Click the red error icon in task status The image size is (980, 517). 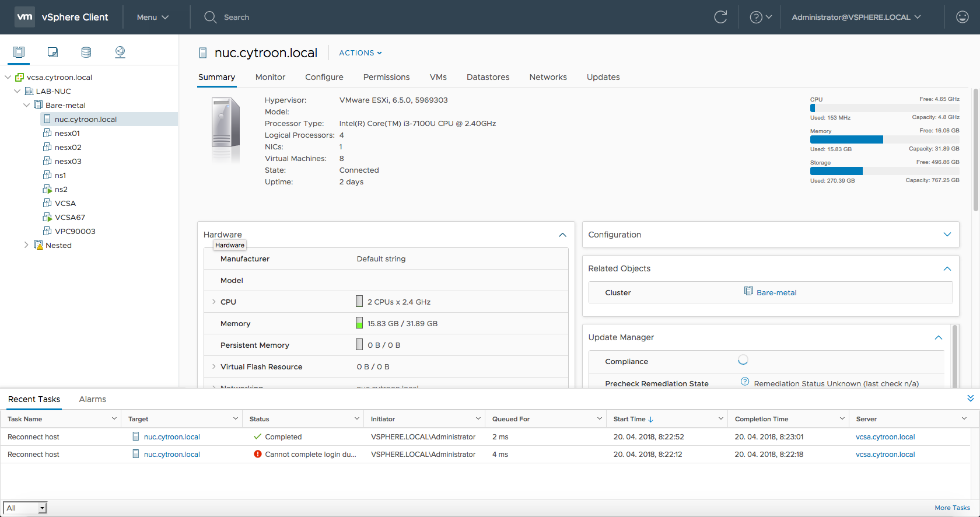(257, 454)
